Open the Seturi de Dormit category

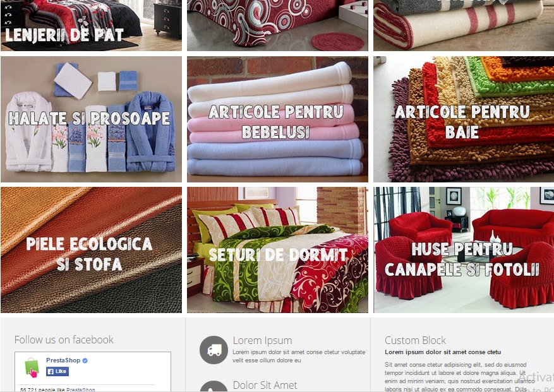coord(277,250)
